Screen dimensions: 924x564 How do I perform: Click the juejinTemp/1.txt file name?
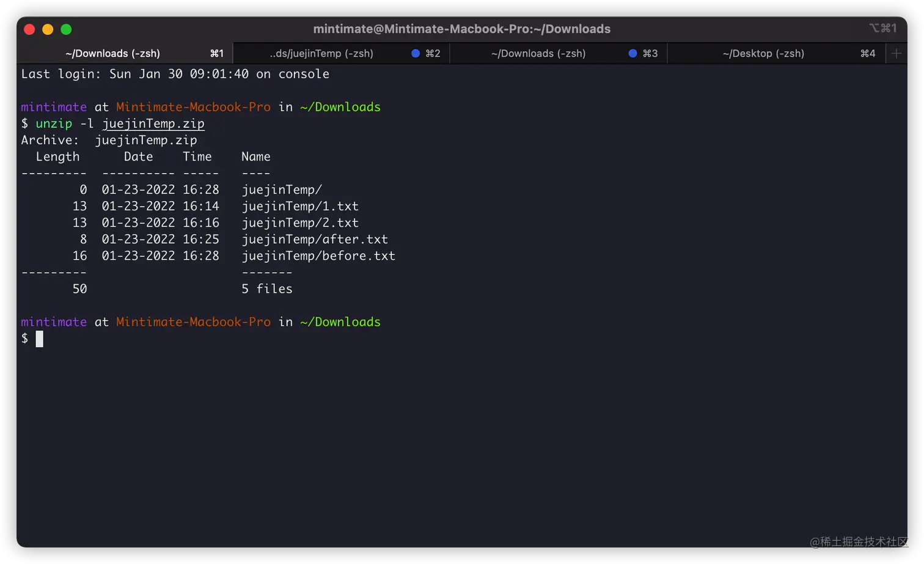[300, 206]
